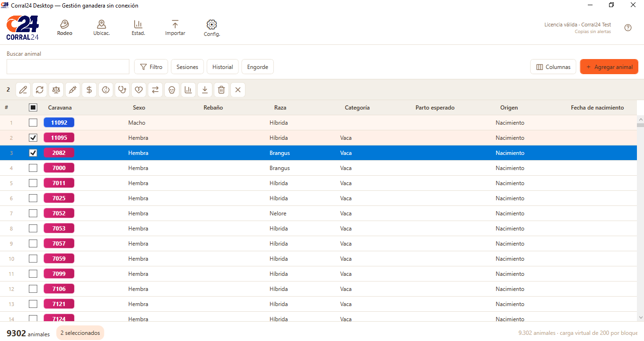The image size is (644, 341).
Task: Click the vertical scrollbar of animal table
Action: coord(640,218)
